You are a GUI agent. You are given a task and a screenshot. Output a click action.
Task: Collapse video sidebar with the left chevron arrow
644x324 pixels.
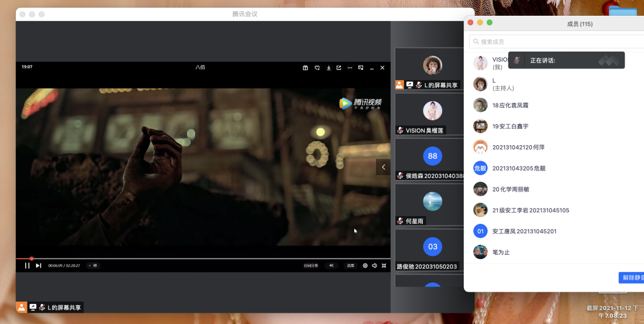383,167
